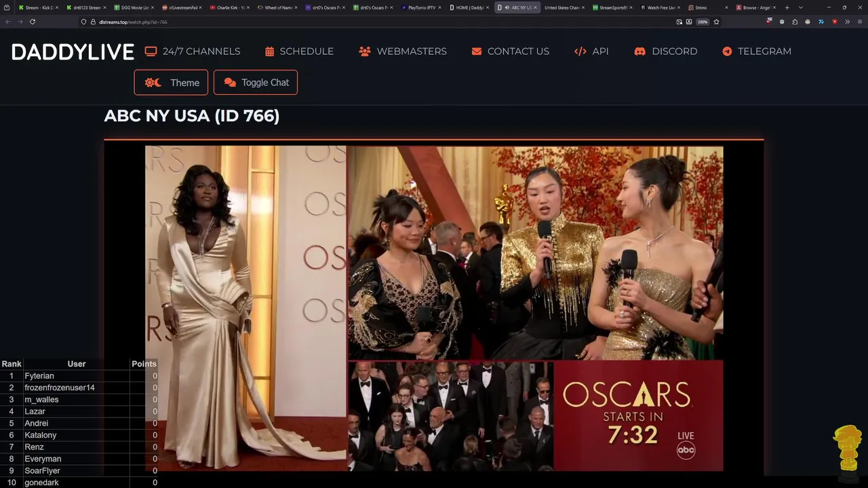The width and height of the screenshot is (868, 488).
Task: Toggle Chat panel with Toggle Chat button
Action: click(256, 83)
